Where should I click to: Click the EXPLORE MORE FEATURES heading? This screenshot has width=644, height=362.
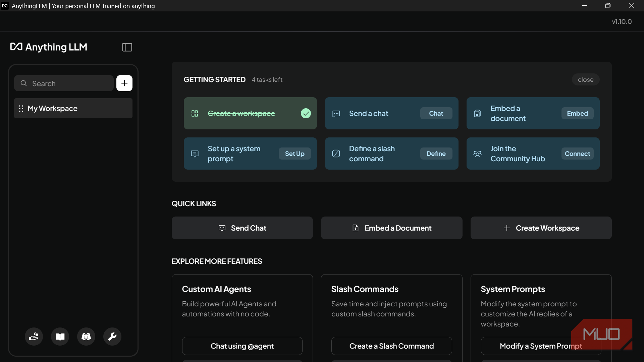pos(217,261)
